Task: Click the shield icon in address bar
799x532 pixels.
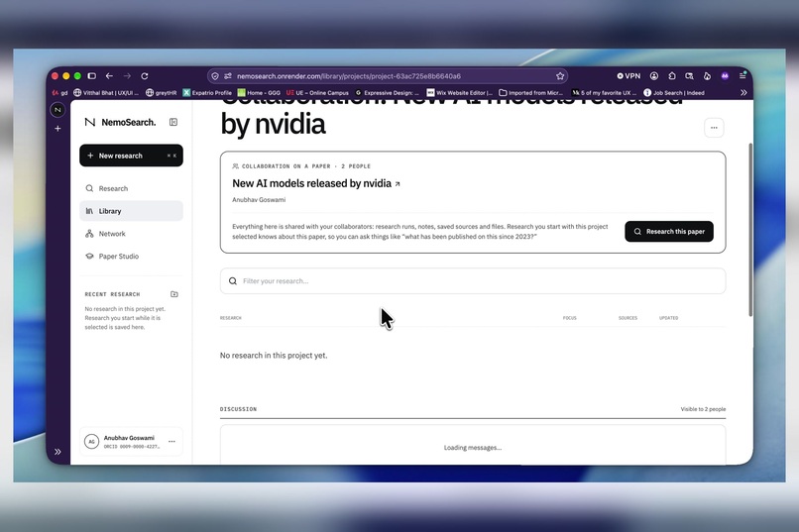Action: point(215,76)
